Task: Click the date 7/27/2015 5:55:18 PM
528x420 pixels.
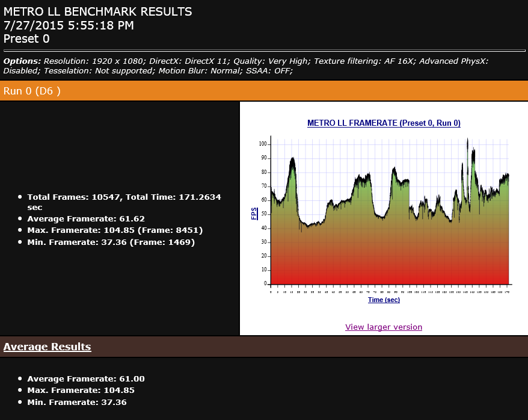Action: pyautogui.click(x=69, y=25)
